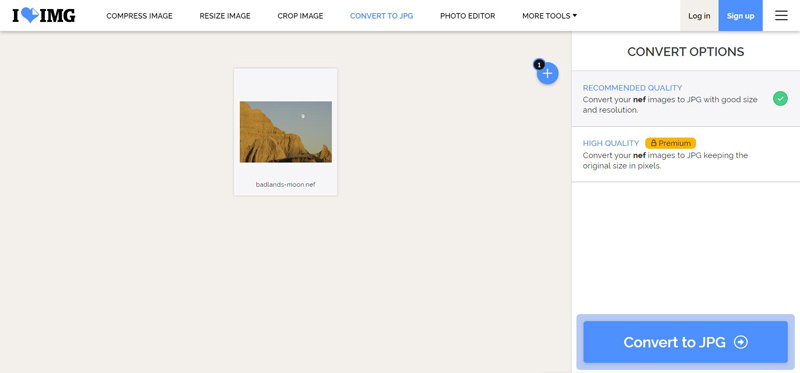
Task: Expand the More Tools dropdown
Action: (x=549, y=16)
